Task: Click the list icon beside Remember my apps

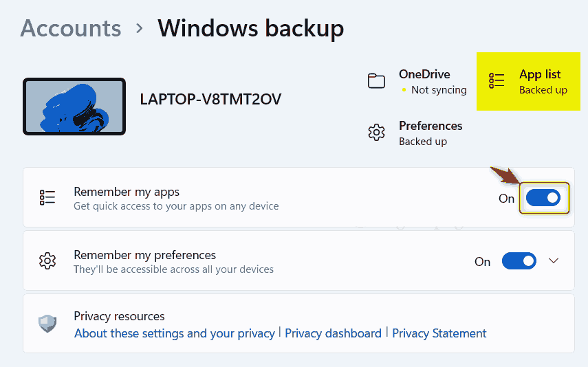Action: pos(47,198)
